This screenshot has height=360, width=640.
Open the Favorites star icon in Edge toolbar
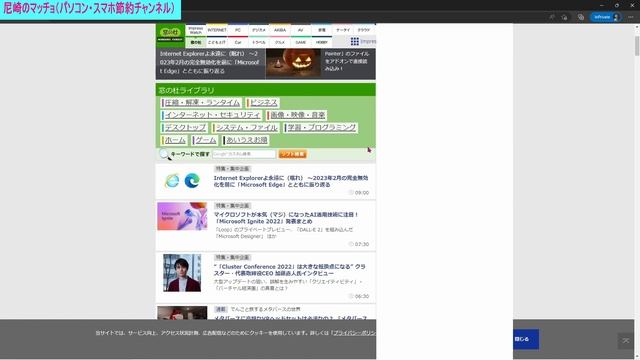[x=564, y=17]
